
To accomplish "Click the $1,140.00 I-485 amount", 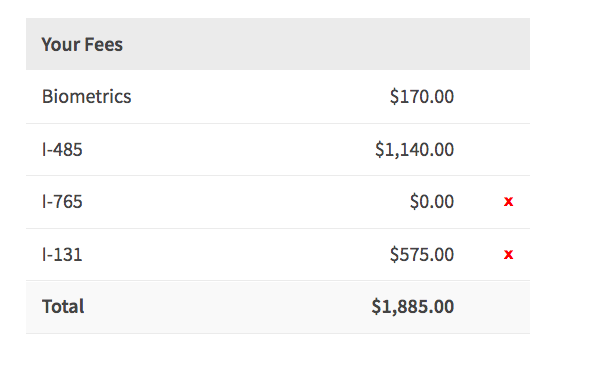I will click(414, 149).
